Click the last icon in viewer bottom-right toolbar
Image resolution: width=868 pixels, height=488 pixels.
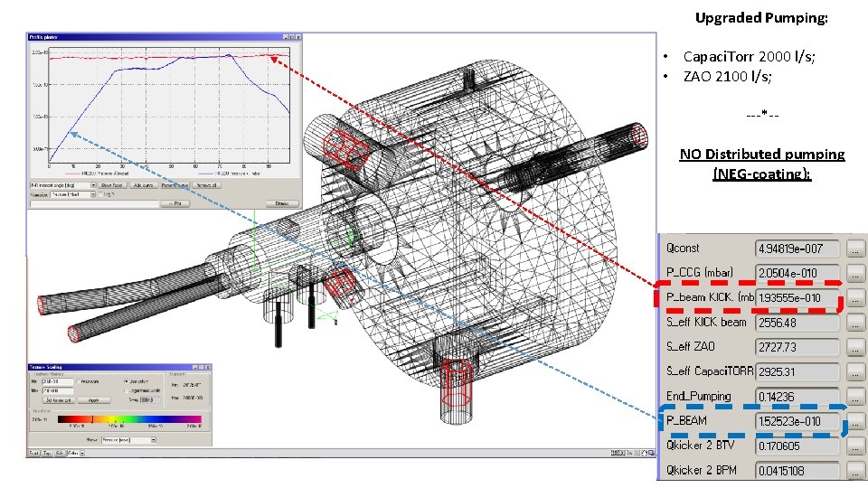point(652,453)
